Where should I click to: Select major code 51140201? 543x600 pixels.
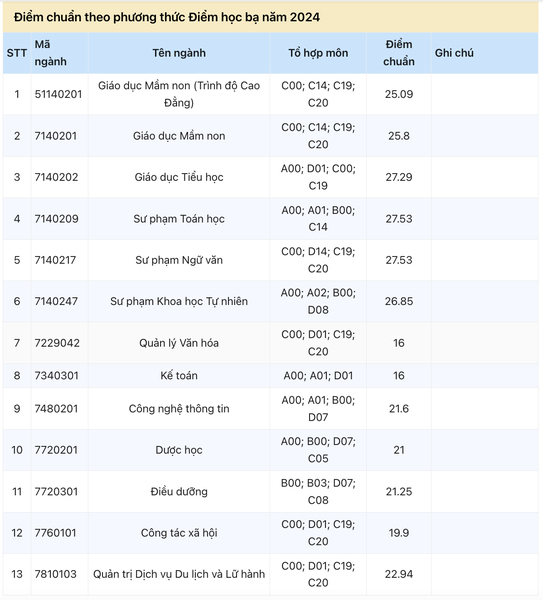(58, 94)
